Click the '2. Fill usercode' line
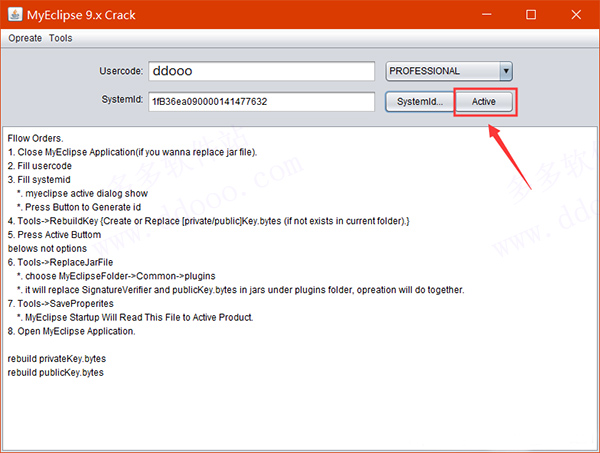This screenshot has height=453, width=600. (x=40, y=166)
